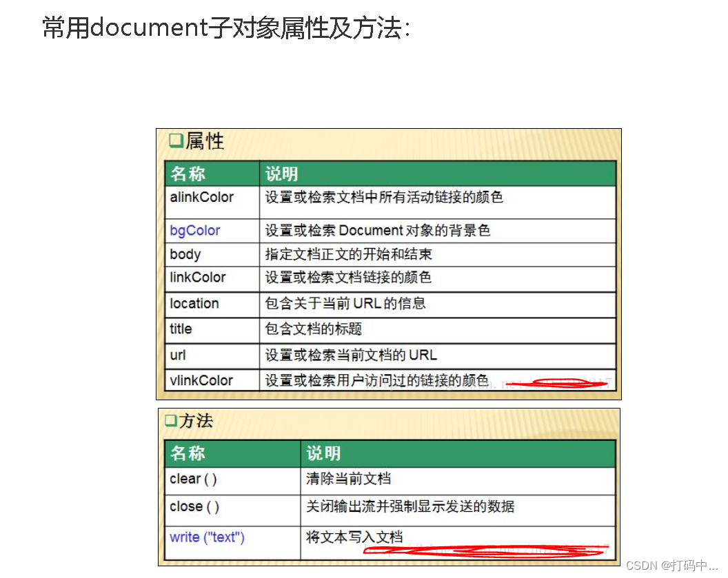Screen dimensions: 728x578
Task: Select the body property entry
Action: pyautogui.click(x=185, y=254)
